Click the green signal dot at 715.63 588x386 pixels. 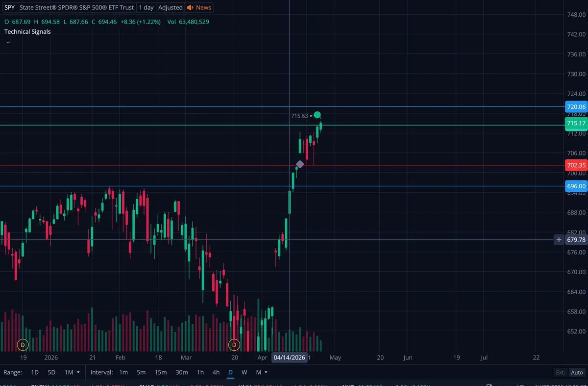(318, 115)
